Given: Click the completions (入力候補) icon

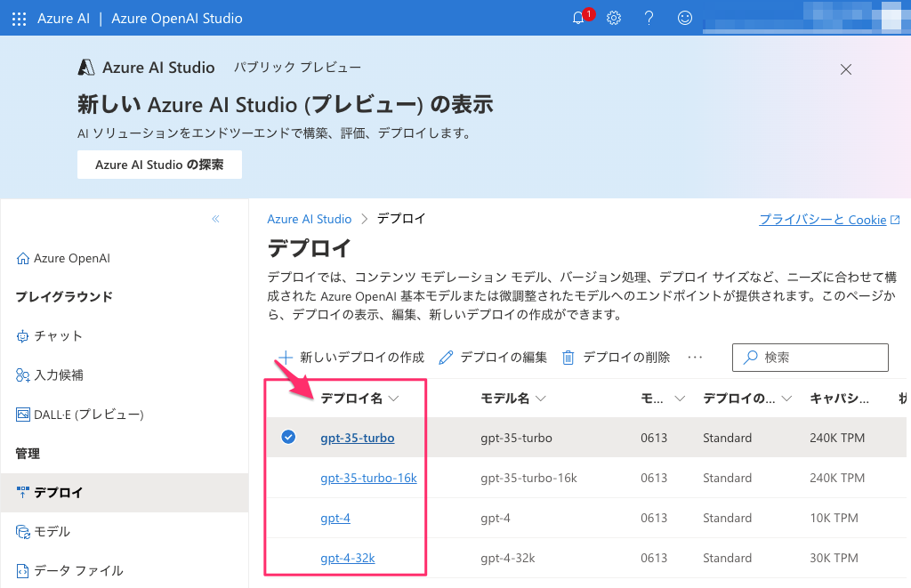Looking at the screenshot, I should coord(22,375).
